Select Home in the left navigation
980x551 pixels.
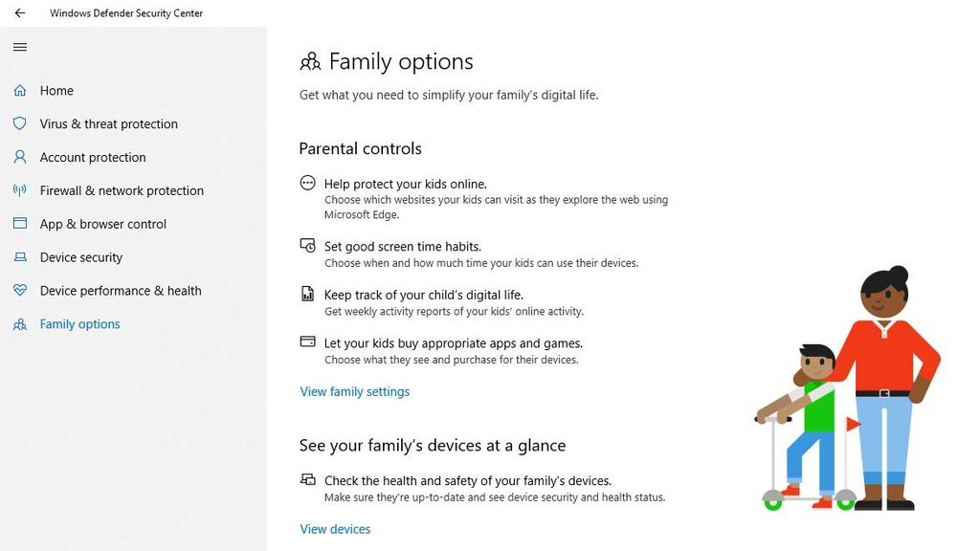point(57,90)
